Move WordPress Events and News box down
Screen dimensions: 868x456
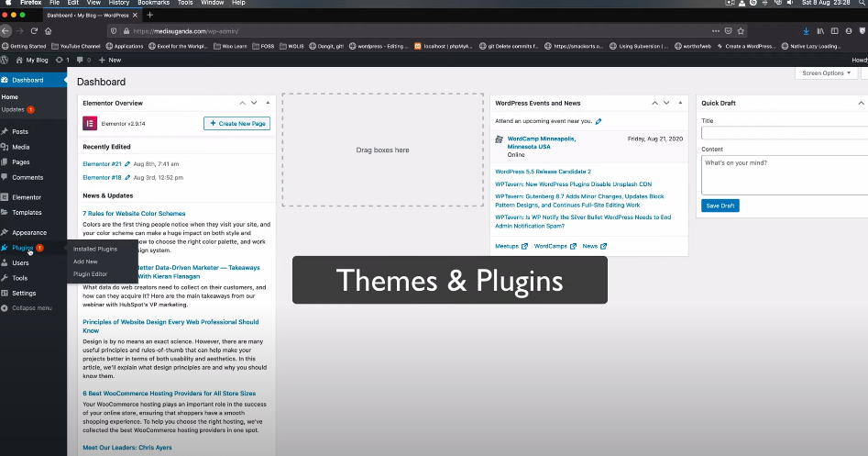tap(666, 103)
